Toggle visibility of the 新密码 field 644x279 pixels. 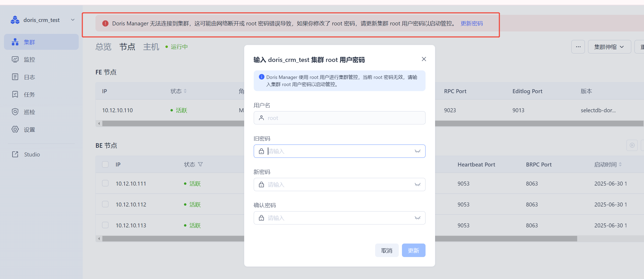[418, 184]
